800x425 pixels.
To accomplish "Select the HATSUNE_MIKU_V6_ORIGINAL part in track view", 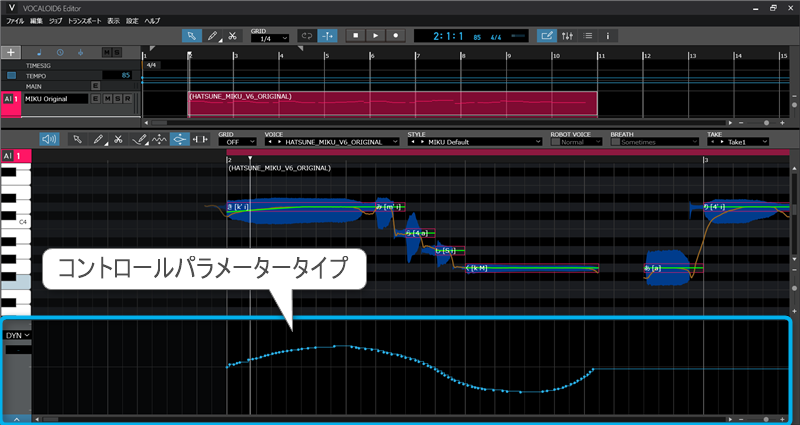I will click(392, 104).
